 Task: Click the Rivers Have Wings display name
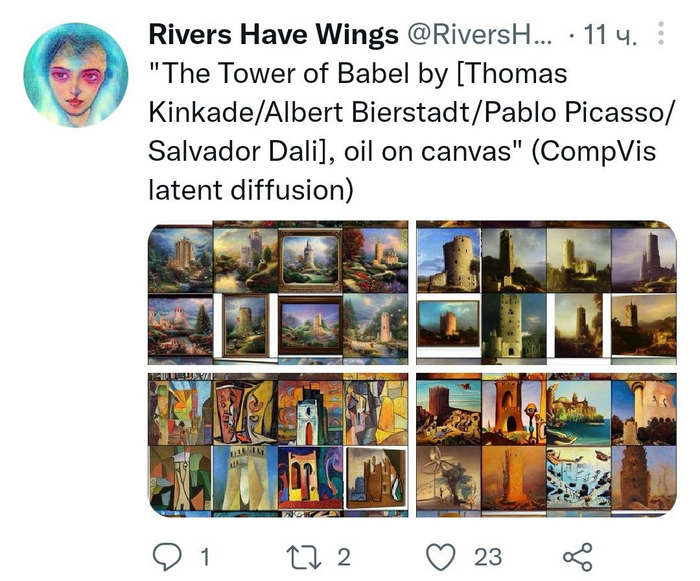[273, 34]
